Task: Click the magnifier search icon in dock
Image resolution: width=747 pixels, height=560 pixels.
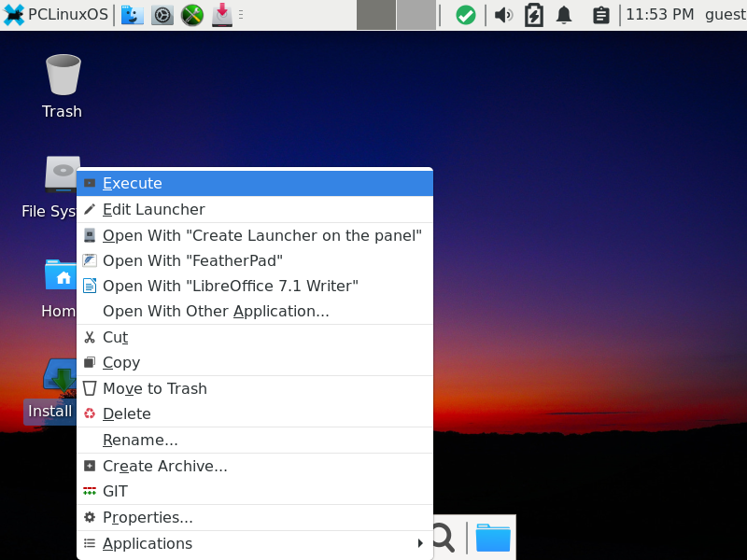Action: click(444, 539)
